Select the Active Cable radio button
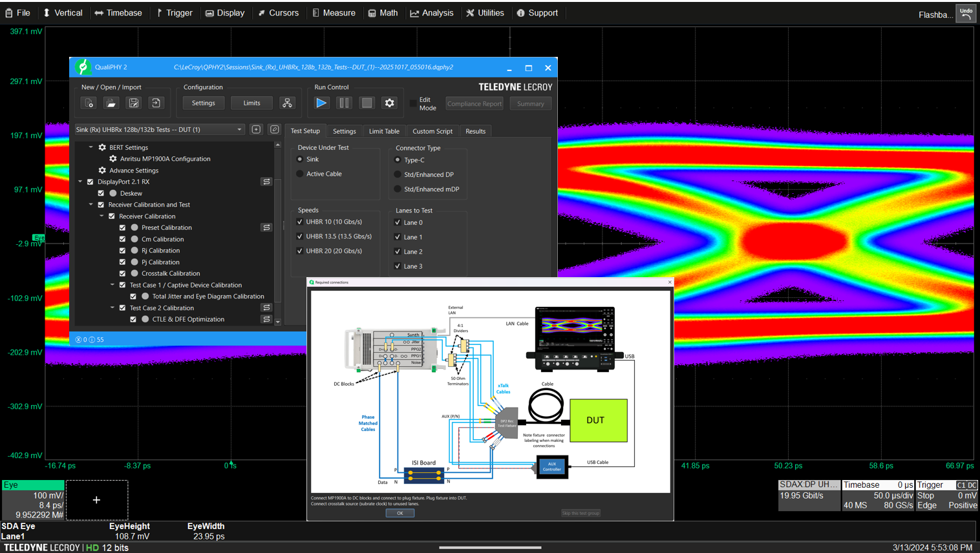 [x=300, y=174]
